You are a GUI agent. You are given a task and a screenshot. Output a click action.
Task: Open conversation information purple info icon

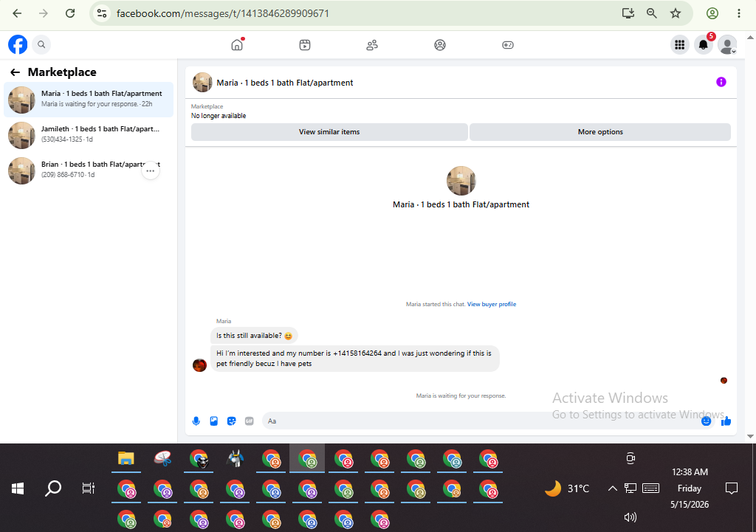721,82
